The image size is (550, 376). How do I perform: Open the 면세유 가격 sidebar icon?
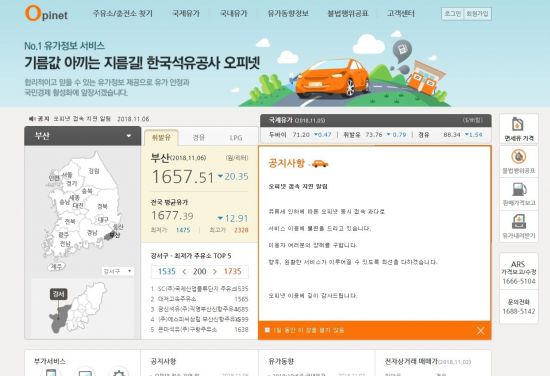coord(518,128)
